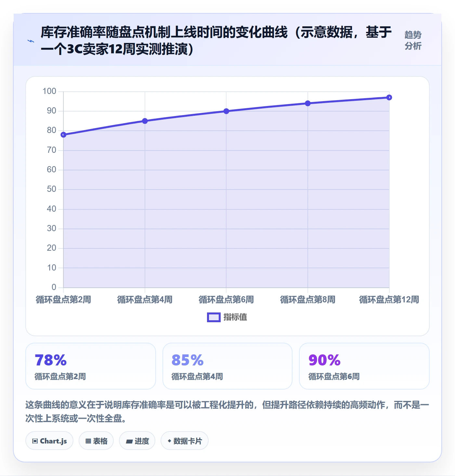The image size is (455, 476).
Task: Click the y-axis value 40
Action: tap(52, 209)
